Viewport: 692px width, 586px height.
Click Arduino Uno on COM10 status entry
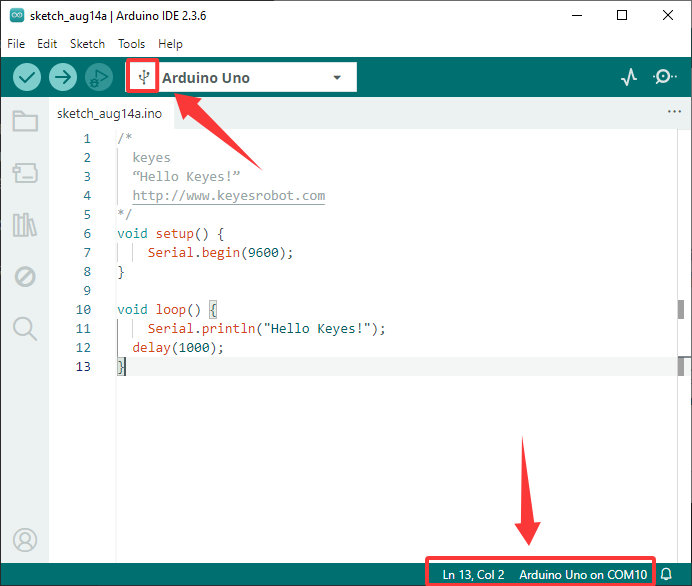pos(583,575)
